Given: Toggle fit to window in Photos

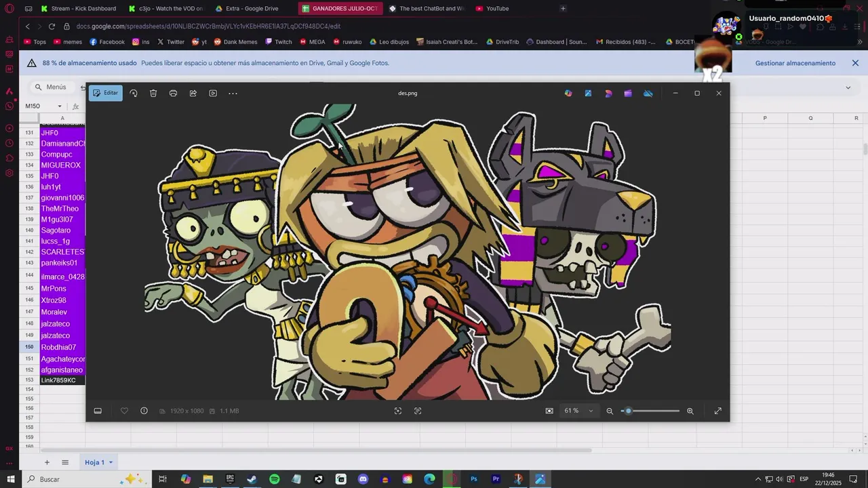Looking at the screenshot, I should pos(549,411).
